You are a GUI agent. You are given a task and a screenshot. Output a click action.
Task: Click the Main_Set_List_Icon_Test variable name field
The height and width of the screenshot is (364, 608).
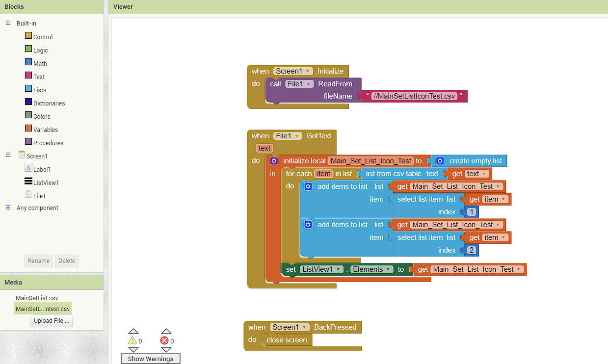click(x=370, y=161)
